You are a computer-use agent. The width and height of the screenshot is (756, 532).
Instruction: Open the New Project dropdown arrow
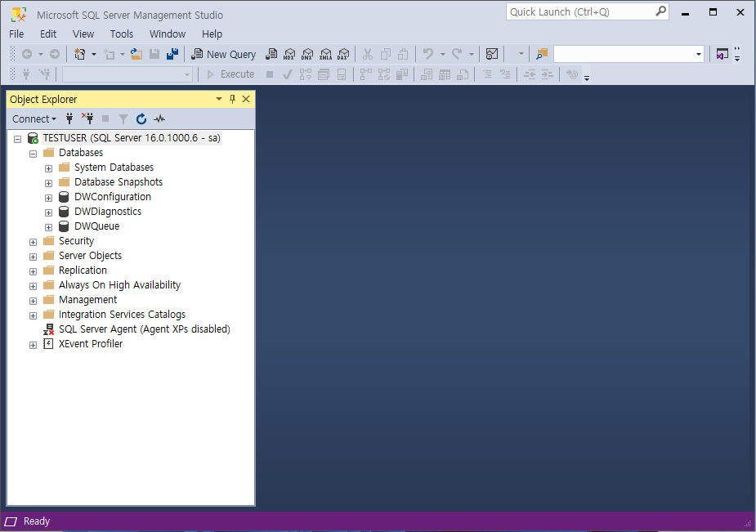tap(94, 55)
